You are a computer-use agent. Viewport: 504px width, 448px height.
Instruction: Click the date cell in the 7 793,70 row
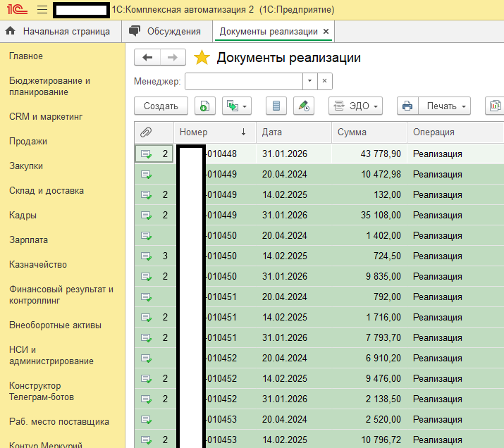pyautogui.click(x=294, y=338)
